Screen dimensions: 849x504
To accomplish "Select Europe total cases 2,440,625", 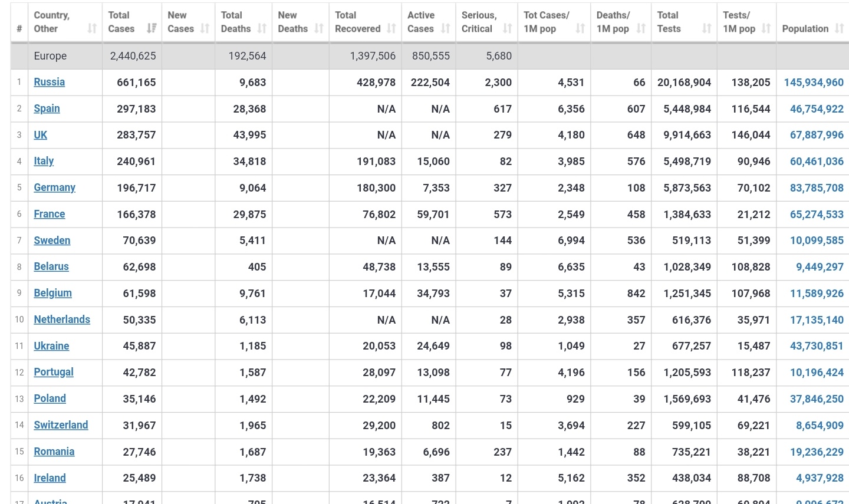I will (133, 56).
